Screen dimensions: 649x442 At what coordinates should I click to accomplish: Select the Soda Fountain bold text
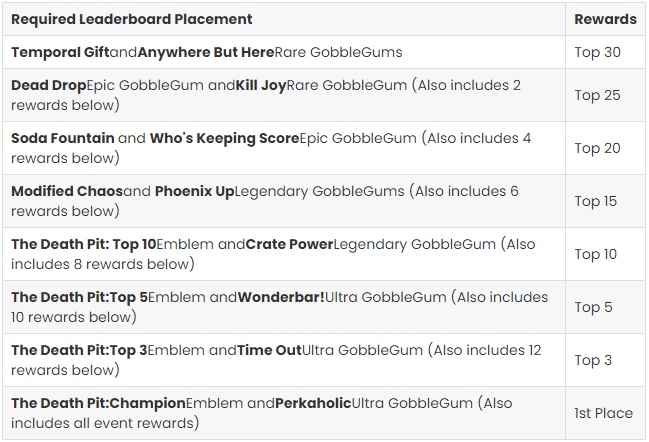coord(63,138)
